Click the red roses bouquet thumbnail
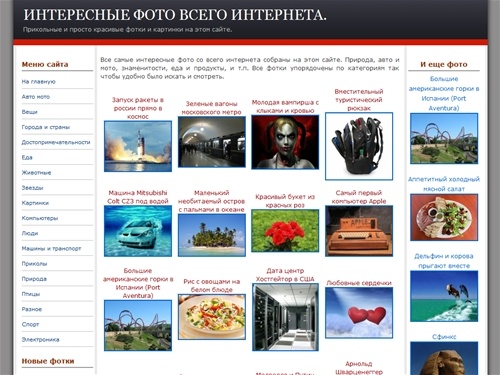This screenshot has width=500, height=375. click(x=285, y=231)
